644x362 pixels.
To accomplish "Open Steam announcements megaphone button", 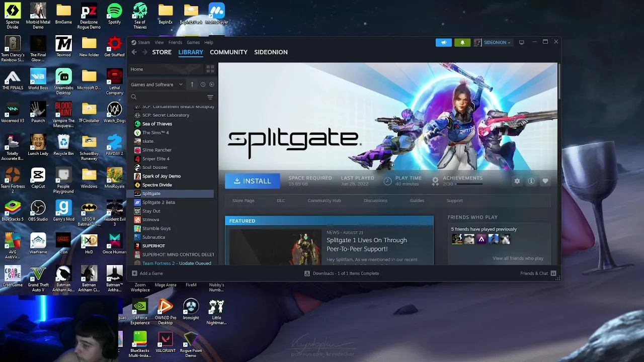I will [x=444, y=42].
